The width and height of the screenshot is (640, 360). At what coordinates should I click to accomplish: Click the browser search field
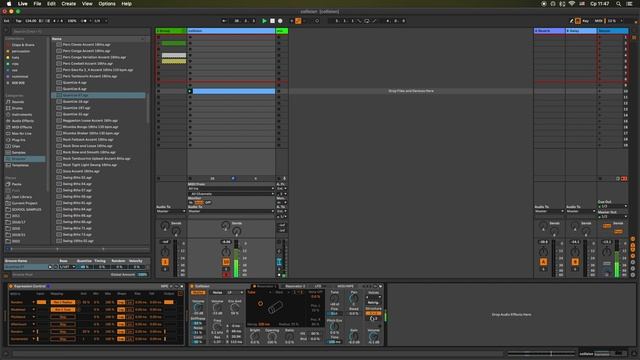click(x=80, y=31)
